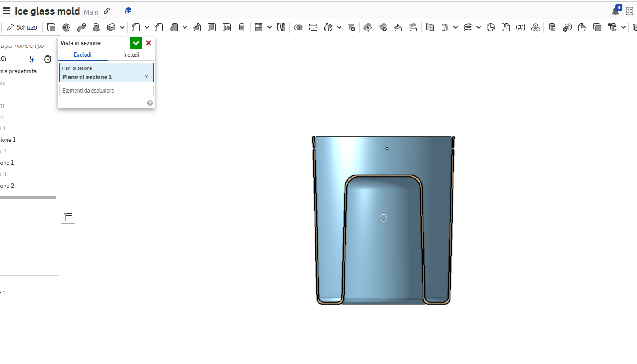Click the link icon beside Main
637x364 pixels.
(106, 11)
